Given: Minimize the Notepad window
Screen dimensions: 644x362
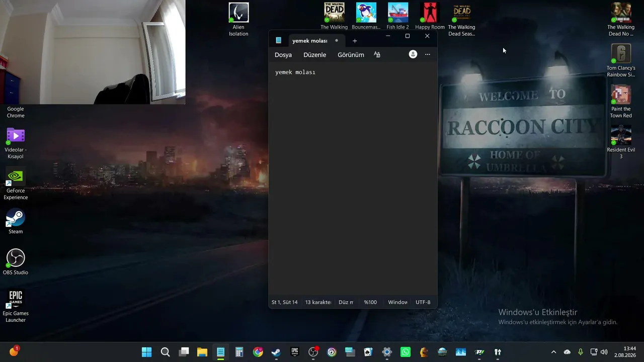Looking at the screenshot, I should [388, 36].
